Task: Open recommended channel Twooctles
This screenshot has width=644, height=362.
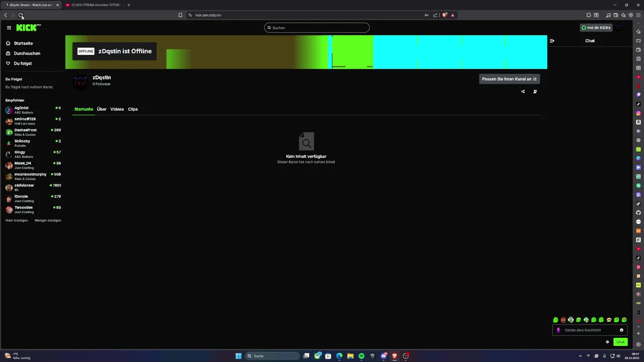Action: (x=33, y=210)
